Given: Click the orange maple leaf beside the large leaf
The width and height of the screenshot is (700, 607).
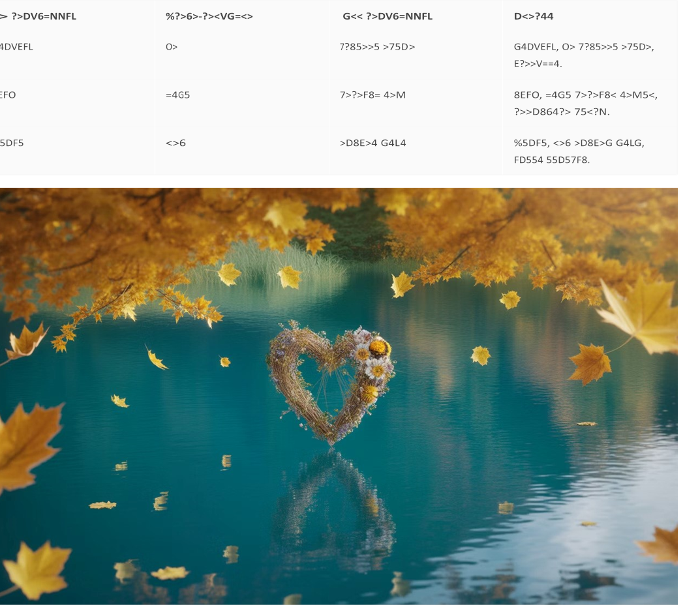Looking at the screenshot, I should click(x=589, y=363).
